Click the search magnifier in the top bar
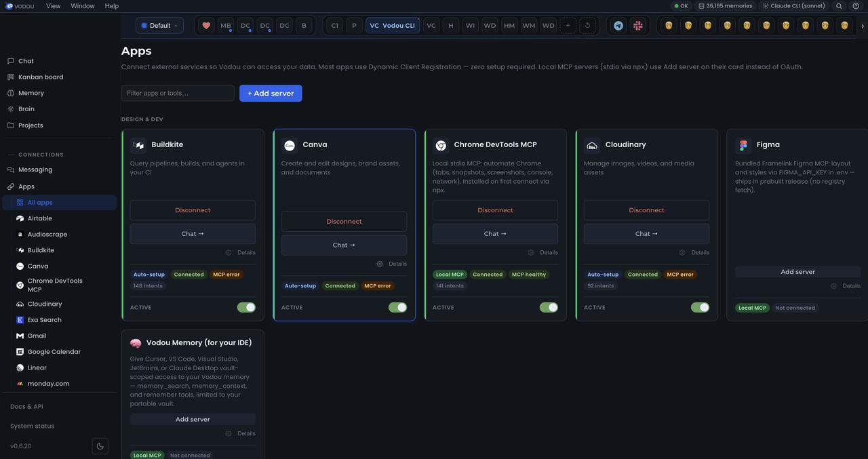The image size is (868, 459). click(x=839, y=6)
